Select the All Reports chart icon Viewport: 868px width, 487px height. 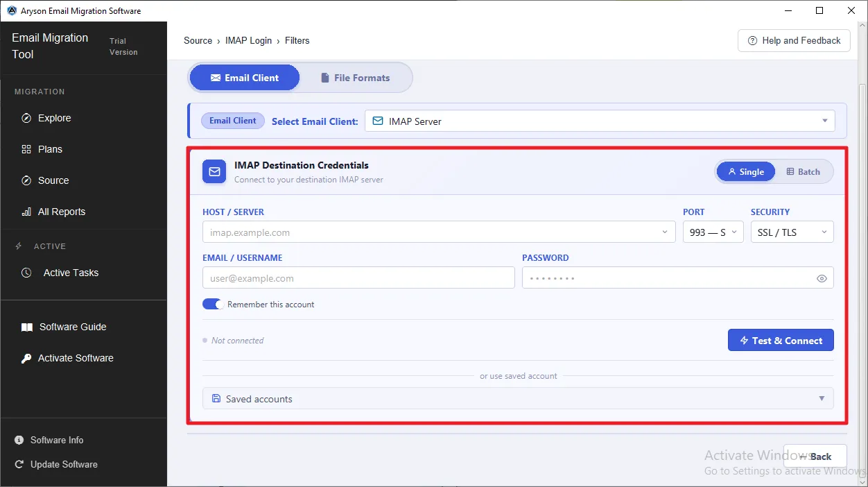[x=26, y=212]
